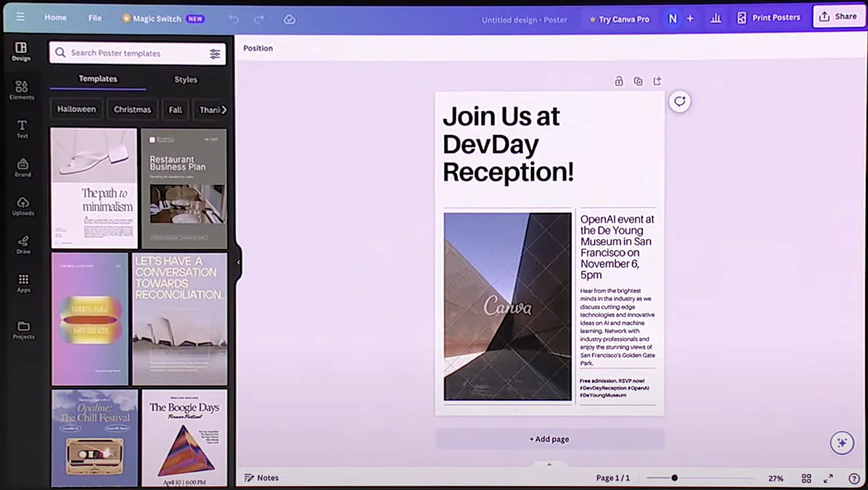Open the Uploads sidebar panel

[23, 206]
